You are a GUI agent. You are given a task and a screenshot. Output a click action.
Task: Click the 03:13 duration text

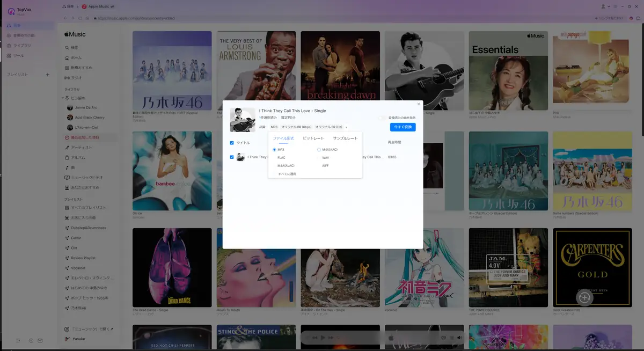click(392, 157)
